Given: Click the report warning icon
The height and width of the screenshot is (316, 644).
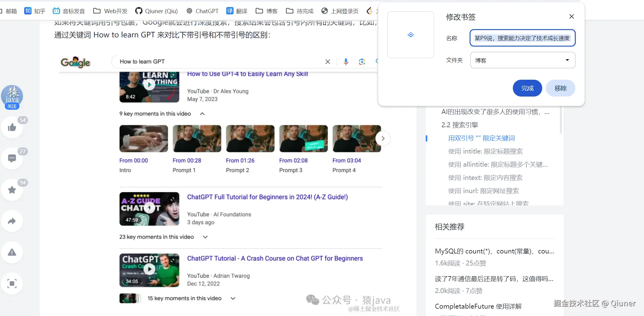Looking at the screenshot, I should (x=12, y=252).
